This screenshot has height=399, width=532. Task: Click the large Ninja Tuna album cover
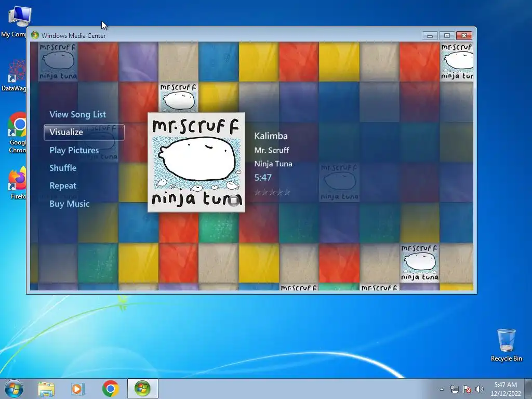(x=196, y=163)
